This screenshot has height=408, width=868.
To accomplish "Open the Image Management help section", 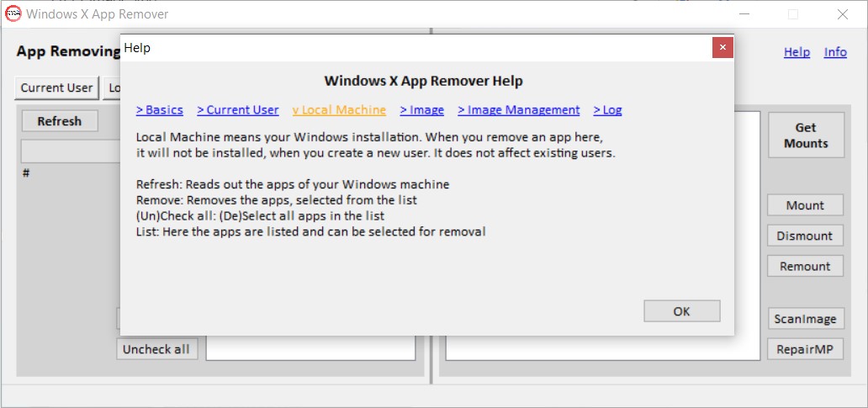I will [519, 110].
